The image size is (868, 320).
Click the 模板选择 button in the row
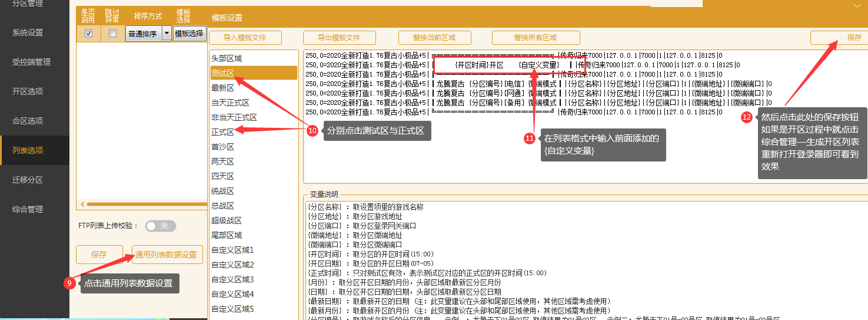point(189,34)
